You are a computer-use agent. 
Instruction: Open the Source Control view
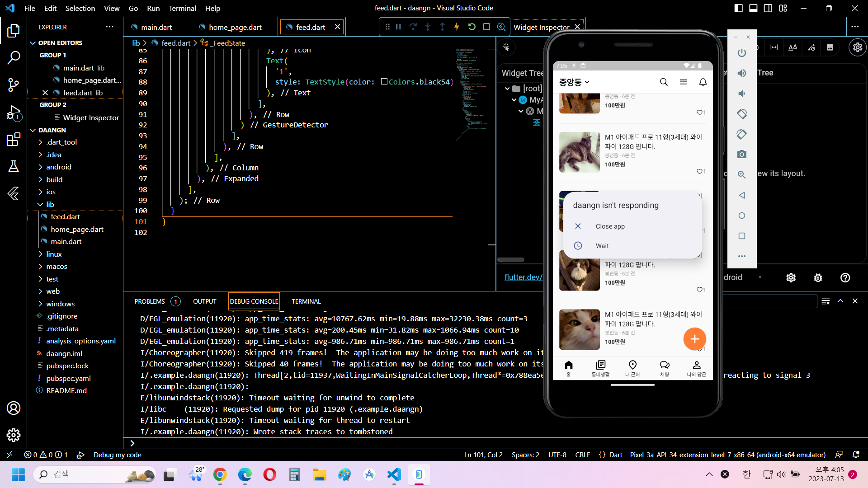[14, 84]
